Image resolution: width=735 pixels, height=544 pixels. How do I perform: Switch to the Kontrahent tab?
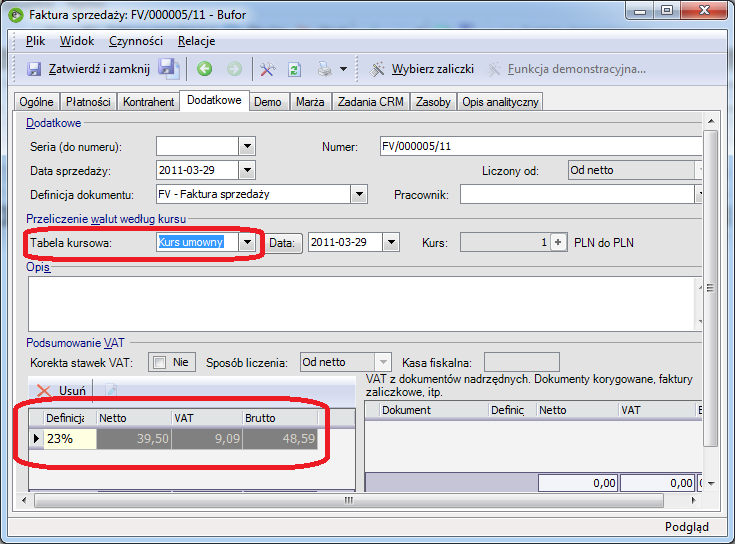(148, 102)
